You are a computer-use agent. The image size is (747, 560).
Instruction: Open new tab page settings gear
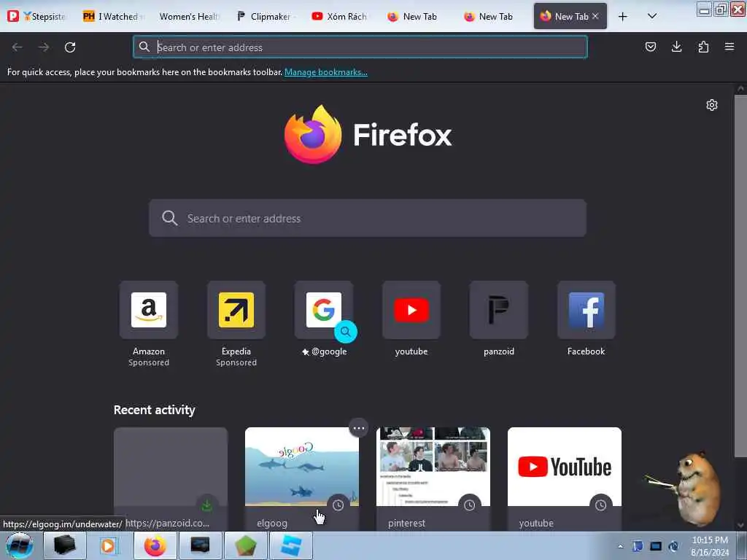coord(712,105)
